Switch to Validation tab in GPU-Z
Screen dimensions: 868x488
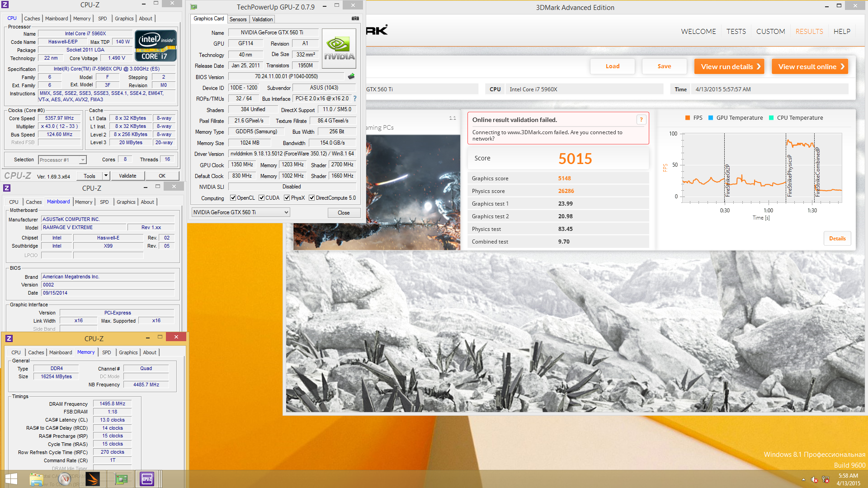(262, 19)
